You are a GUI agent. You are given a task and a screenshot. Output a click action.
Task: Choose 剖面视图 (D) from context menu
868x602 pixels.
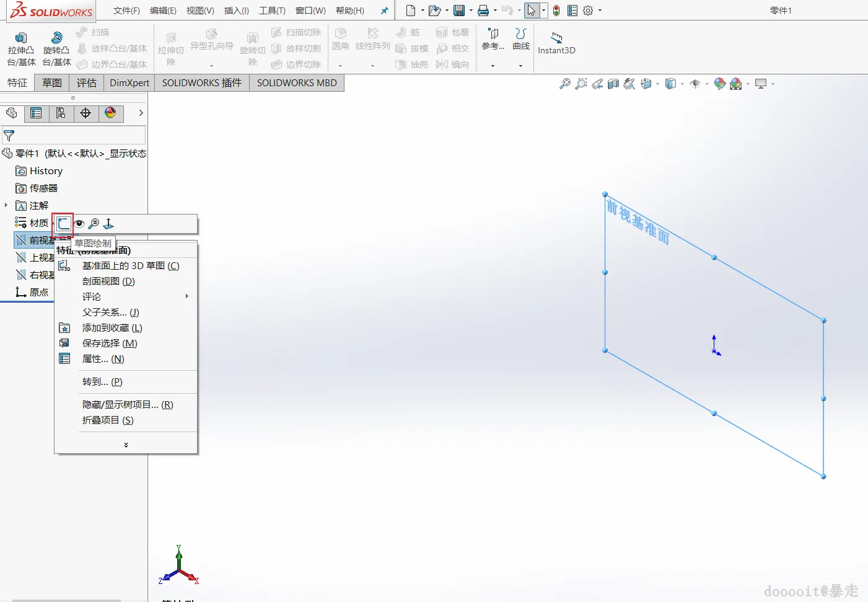(108, 281)
